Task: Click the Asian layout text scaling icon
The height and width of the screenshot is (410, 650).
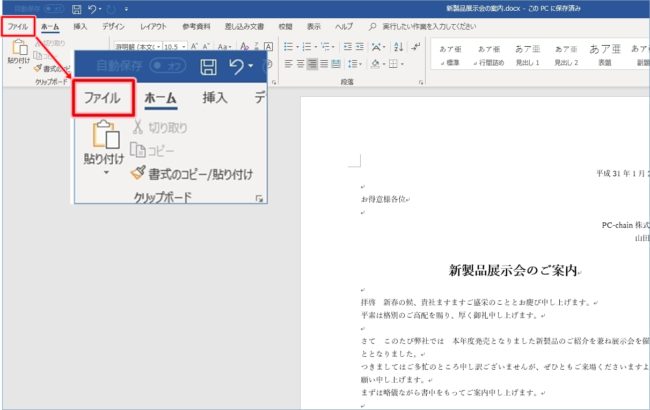Action: (x=377, y=46)
